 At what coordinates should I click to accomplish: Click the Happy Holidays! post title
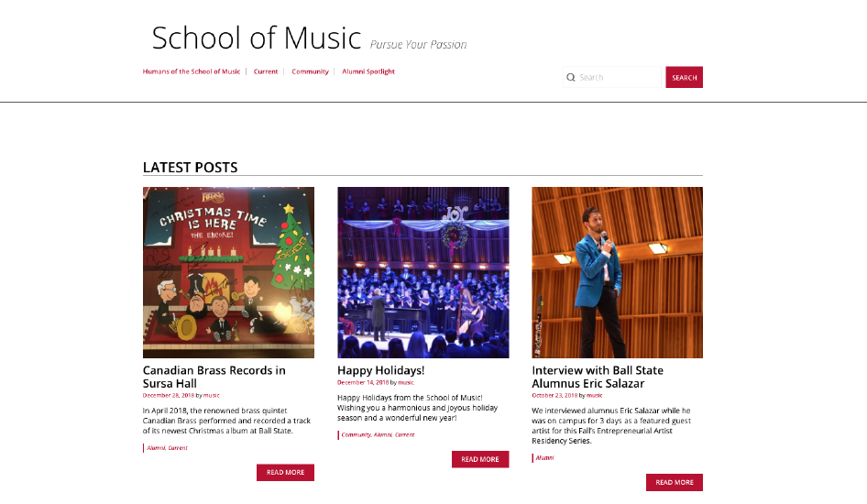tap(380, 370)
